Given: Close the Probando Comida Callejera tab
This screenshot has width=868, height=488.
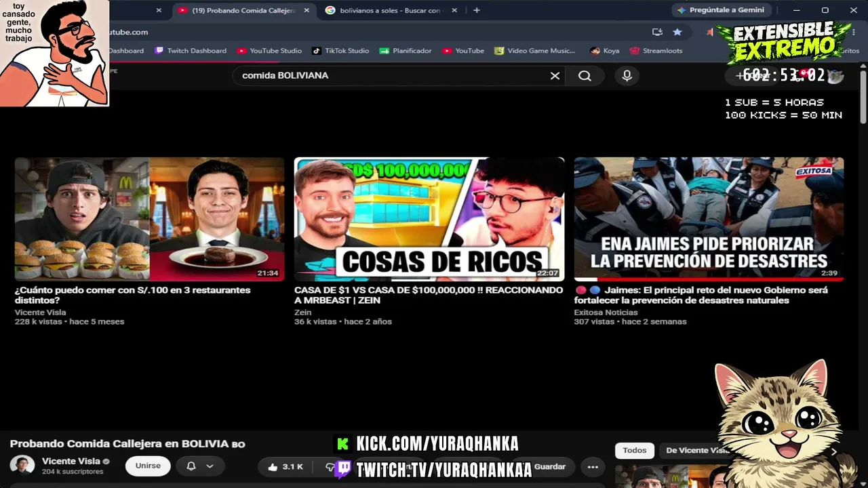Looking at the screenshot, I should pyautogui.click(x=307, y=10).
